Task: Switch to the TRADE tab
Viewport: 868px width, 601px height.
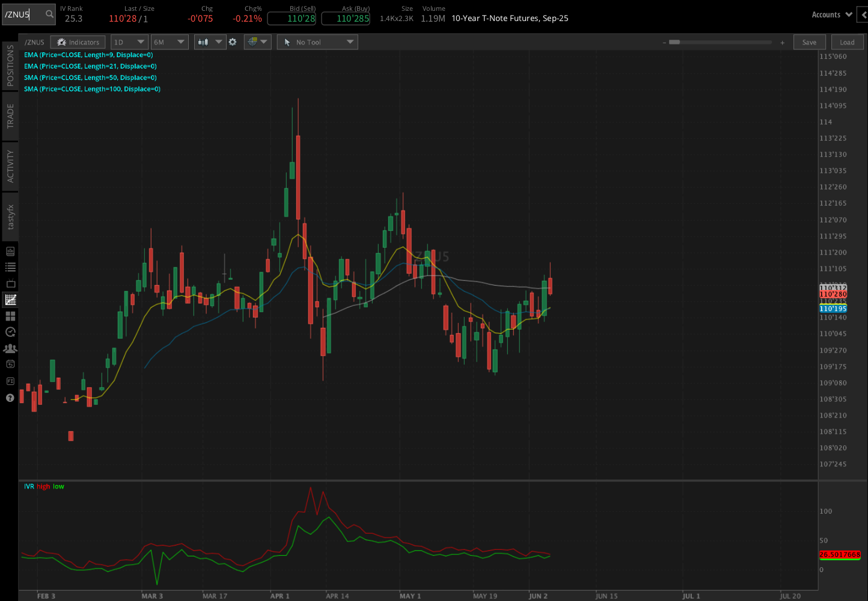Action: click(10, 114)
